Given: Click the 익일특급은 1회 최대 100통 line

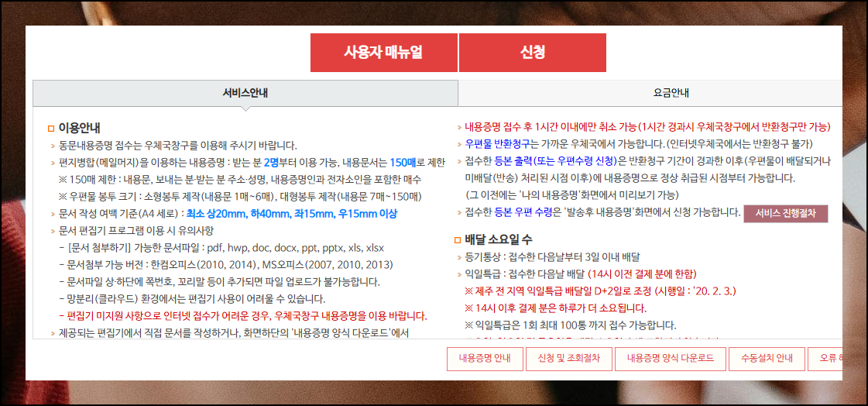Looking at the screenshot, I should pyautogui.click(x=571, y=325).
